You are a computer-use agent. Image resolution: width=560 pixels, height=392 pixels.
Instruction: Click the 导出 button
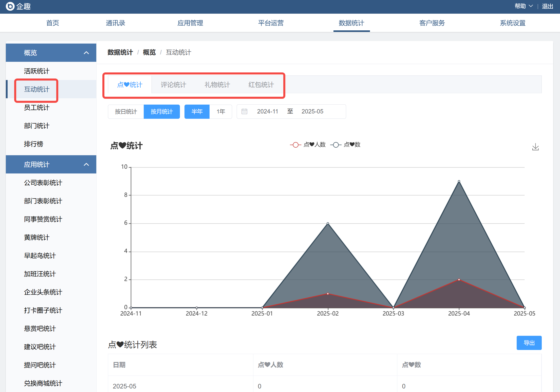pyautogui.click(x=529, y=343)
